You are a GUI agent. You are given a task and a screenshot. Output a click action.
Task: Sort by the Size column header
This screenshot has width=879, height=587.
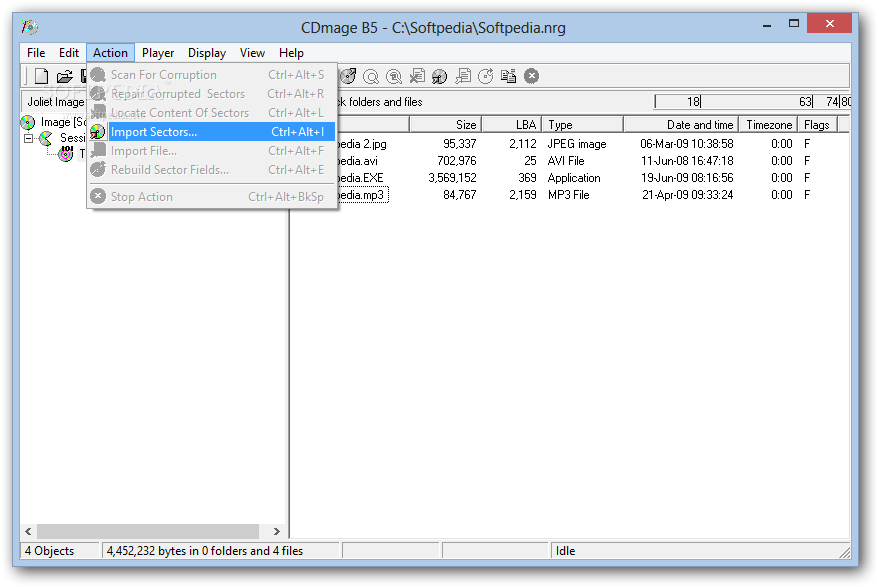445,124
